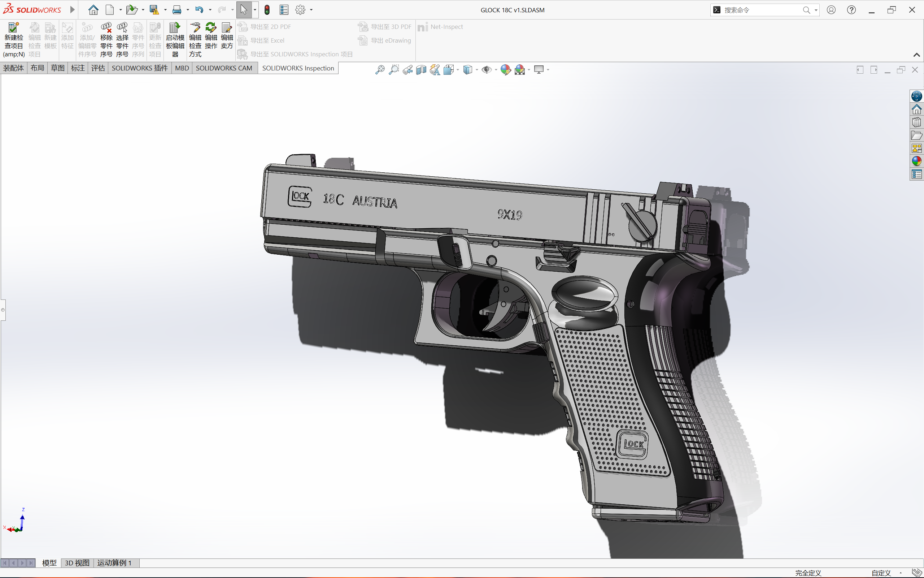
Task: Open File Properties list icon
Action: coord(284,10)
